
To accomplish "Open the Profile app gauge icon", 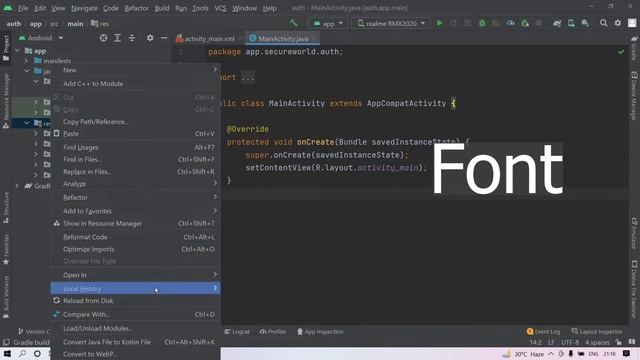I will tap(511, 23).
